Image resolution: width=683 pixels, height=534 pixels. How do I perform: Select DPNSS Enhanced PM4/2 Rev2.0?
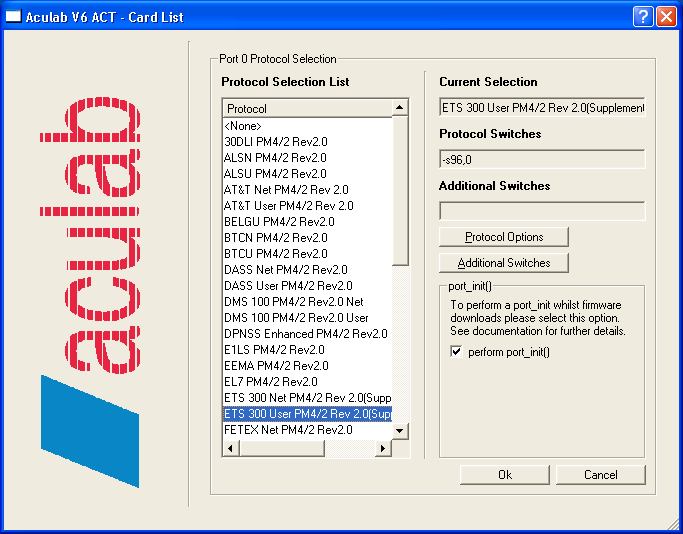[x=308, y=334]
